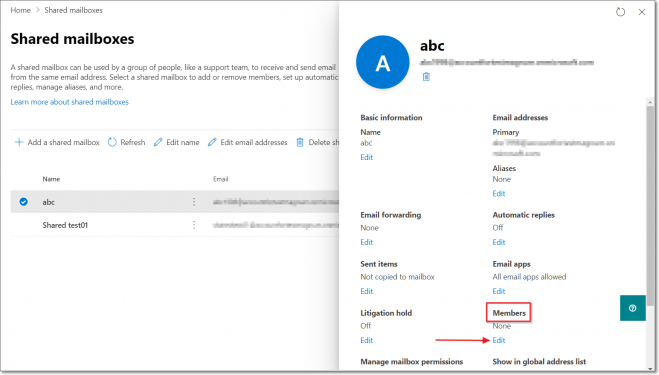Click Edit under Sent items
The height and width of the screenshot is (375, 659).
click(x=366, y=291)
